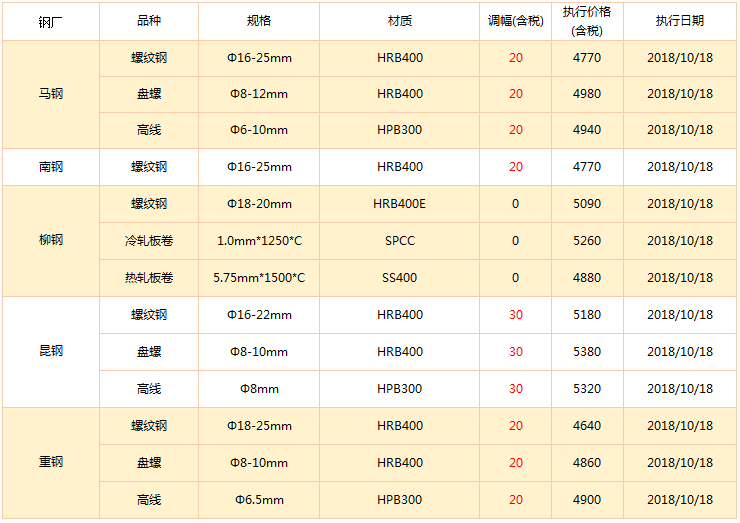Click the 品种 column header
This screenshot has width=740, height=523.
click(149, 21)
